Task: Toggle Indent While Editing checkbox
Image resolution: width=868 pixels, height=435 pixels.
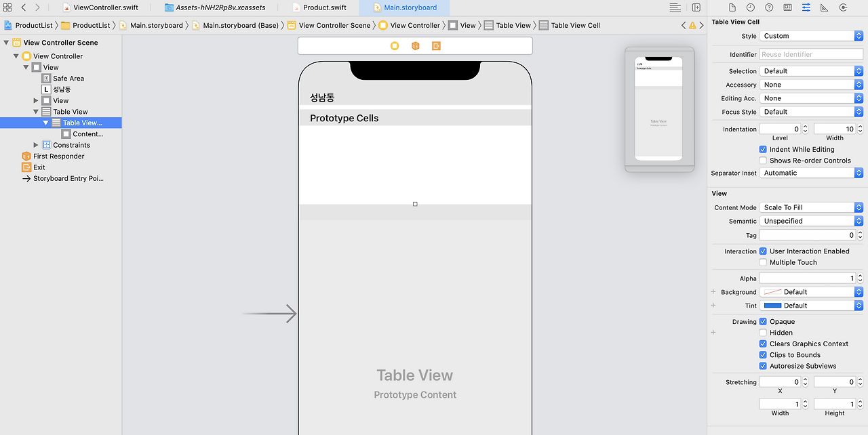Action: tap(763, 150)
